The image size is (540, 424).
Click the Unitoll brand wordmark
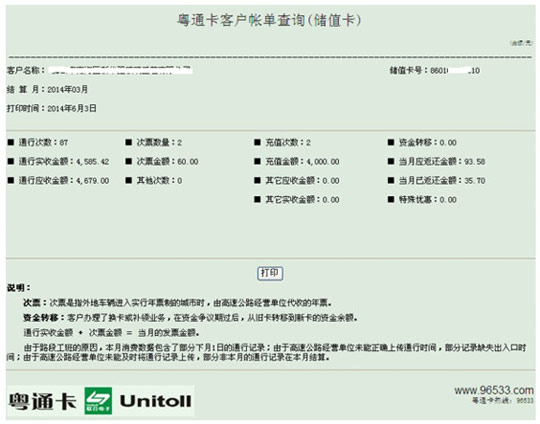[155, 401]
